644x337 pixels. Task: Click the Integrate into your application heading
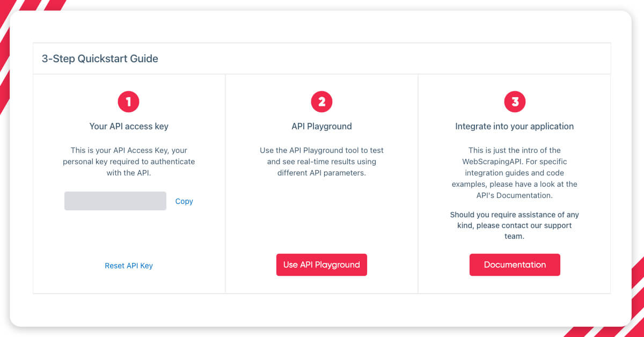tap(515, 127)
